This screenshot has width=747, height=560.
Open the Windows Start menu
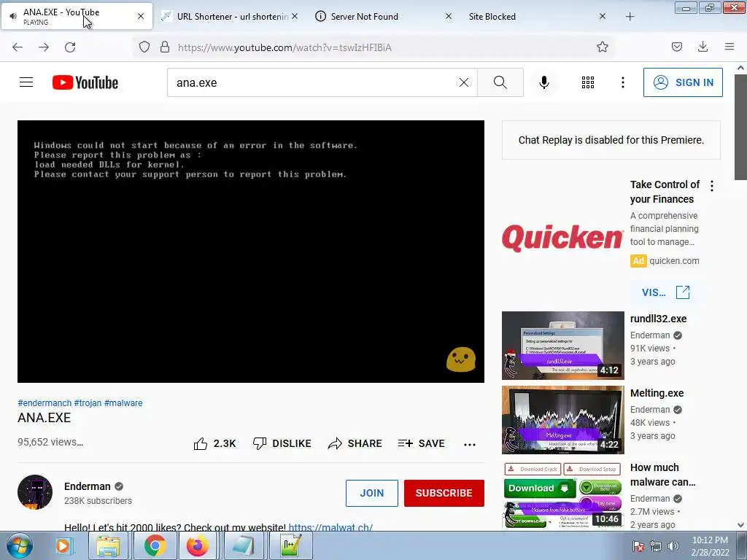20,545
